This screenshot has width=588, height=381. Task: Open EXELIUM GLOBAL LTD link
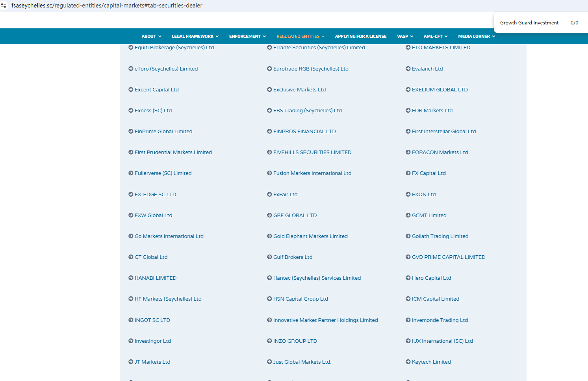tap(440, 89)
